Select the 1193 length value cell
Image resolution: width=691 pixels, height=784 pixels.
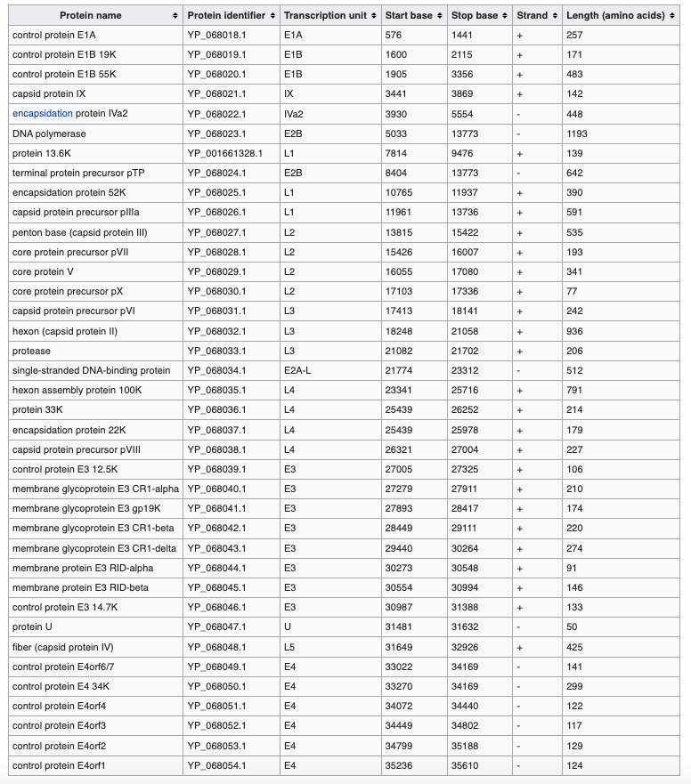(577, 133)
